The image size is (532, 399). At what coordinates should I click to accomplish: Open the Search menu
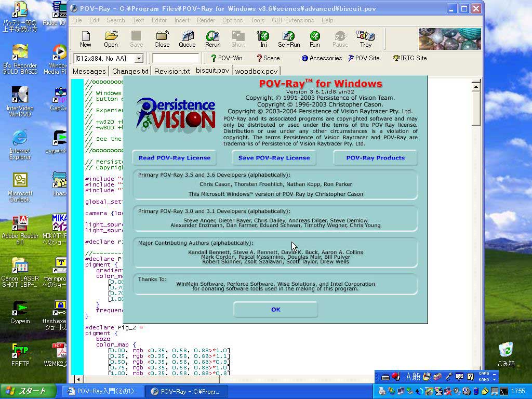pyautogui.click(x=116, y=20)
